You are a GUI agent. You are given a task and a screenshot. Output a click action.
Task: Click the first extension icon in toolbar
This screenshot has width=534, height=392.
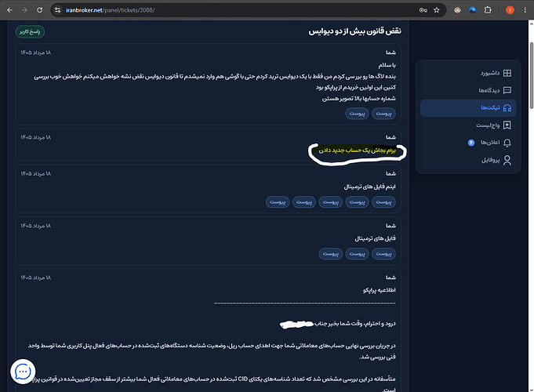click(457, 10)
